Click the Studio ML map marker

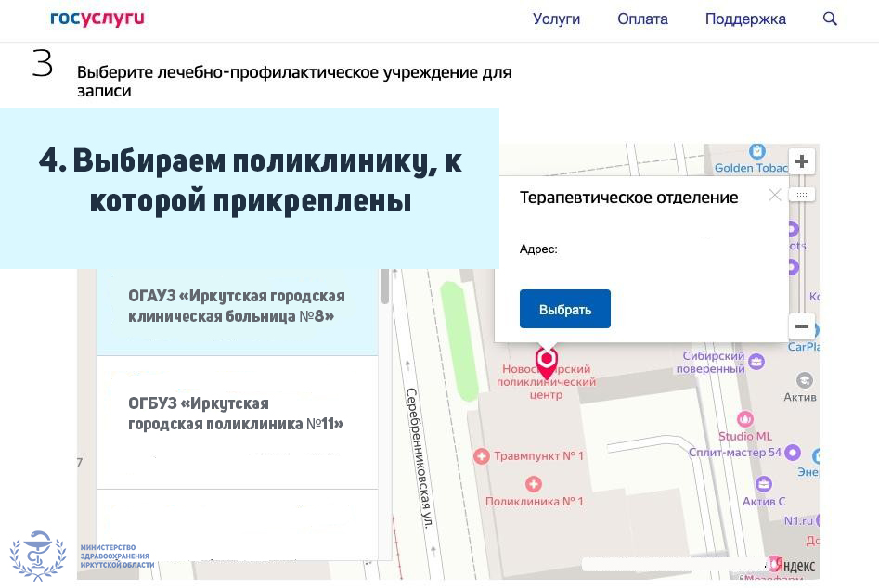[744, 420]
